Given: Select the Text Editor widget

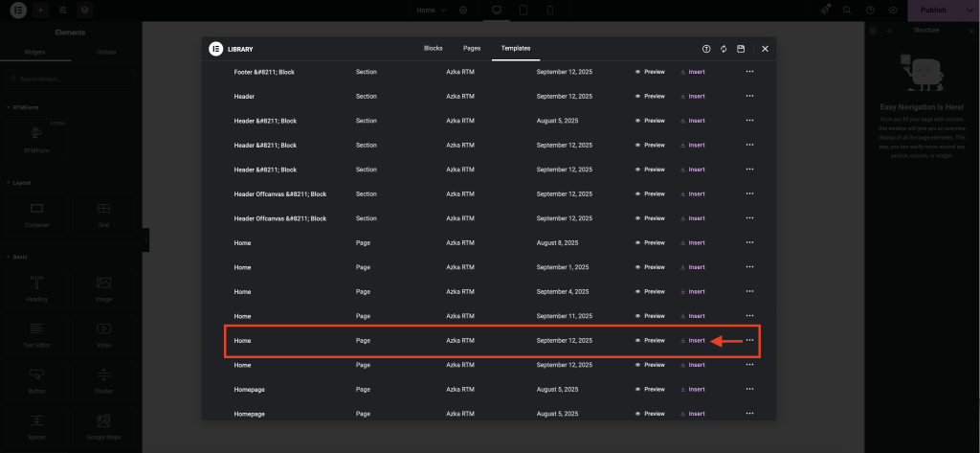Looking at the screenshot, I should click(x=37, y=335).
